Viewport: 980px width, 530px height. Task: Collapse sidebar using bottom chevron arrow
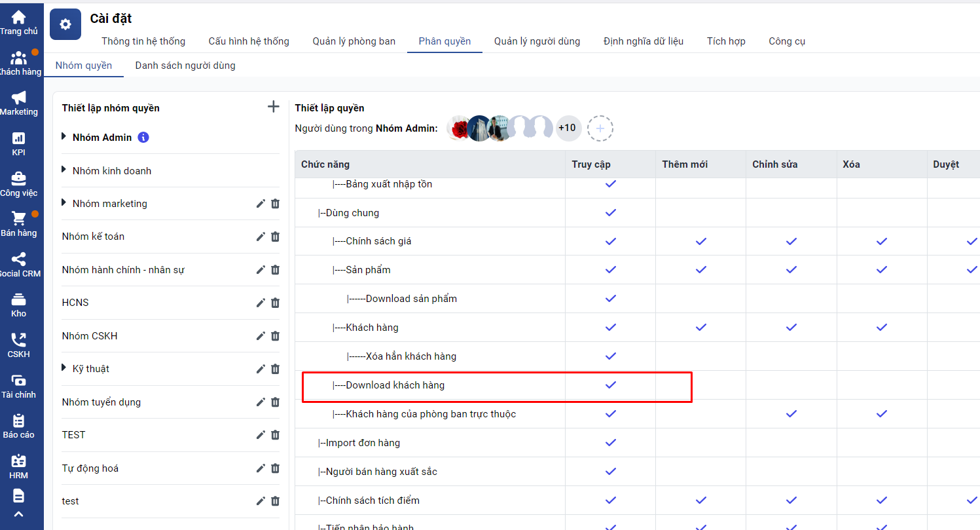(x=19, y=514)
